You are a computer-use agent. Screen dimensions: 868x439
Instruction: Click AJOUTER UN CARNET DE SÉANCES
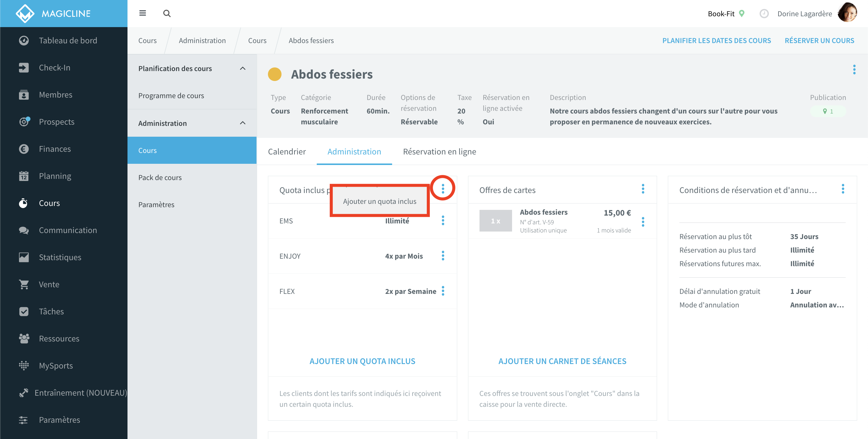tap(562, 361)
